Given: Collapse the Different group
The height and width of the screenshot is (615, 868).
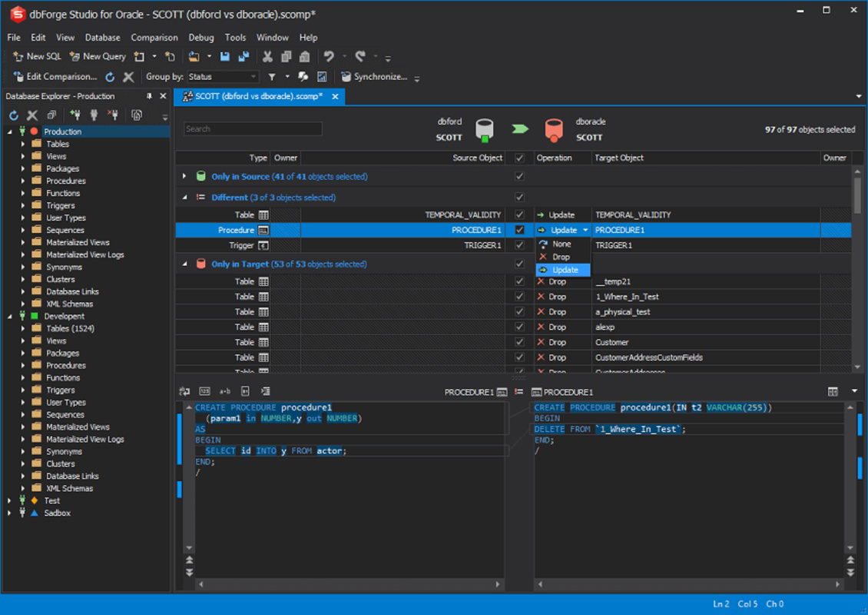Looking at the screenshot, I should tap(184, 198).
